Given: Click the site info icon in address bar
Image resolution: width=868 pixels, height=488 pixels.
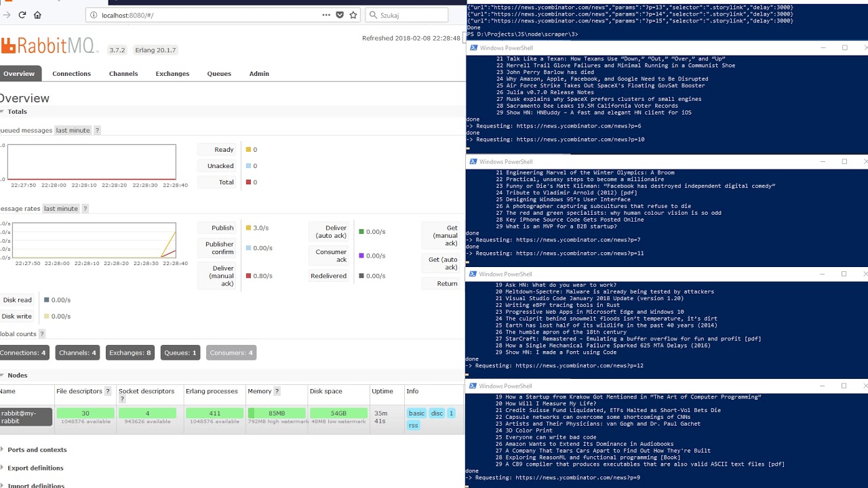Looking at the screenshot, I should click(x=93, y=15).
